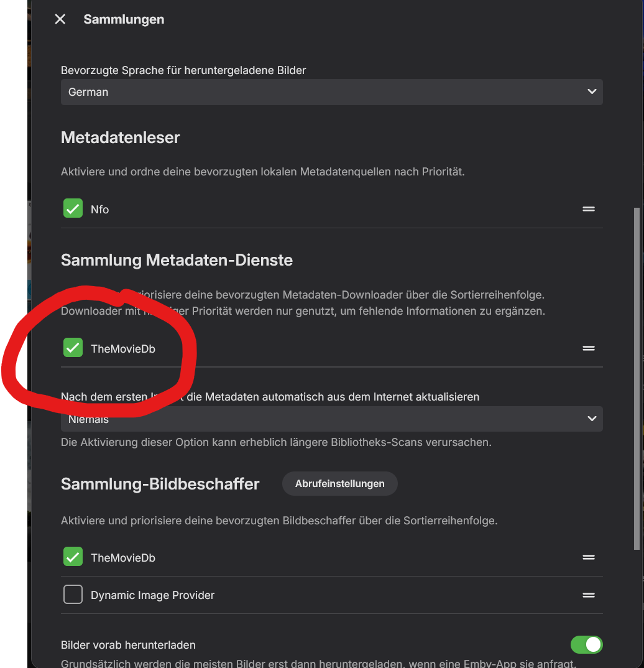This screenshot has height=668, width=644.
Task: Uncheck TheMovieDb under Sammlung Metadaten-Dienste
Action: (73, 347)
